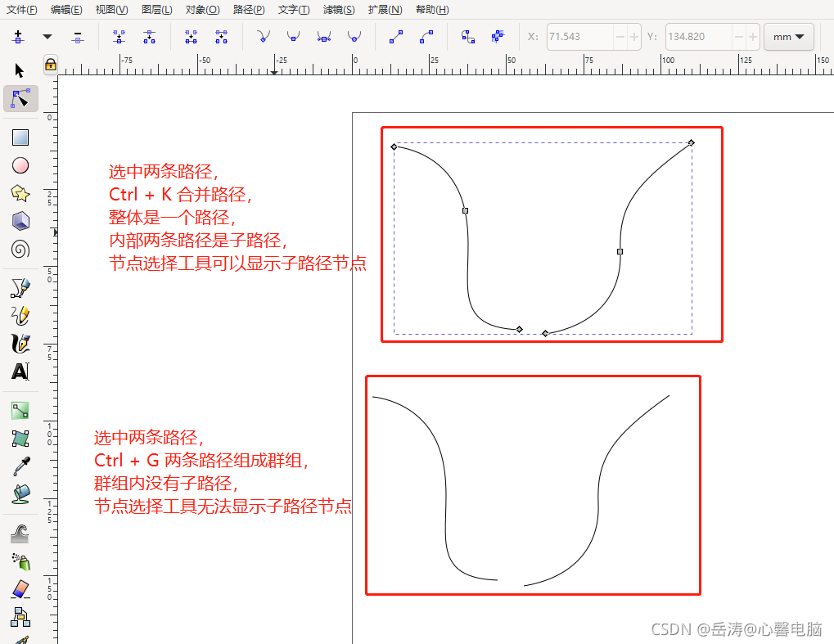834x644 pixels.
Task: Pick the Ellipse circle tool
Action: [x=20, y=165]
